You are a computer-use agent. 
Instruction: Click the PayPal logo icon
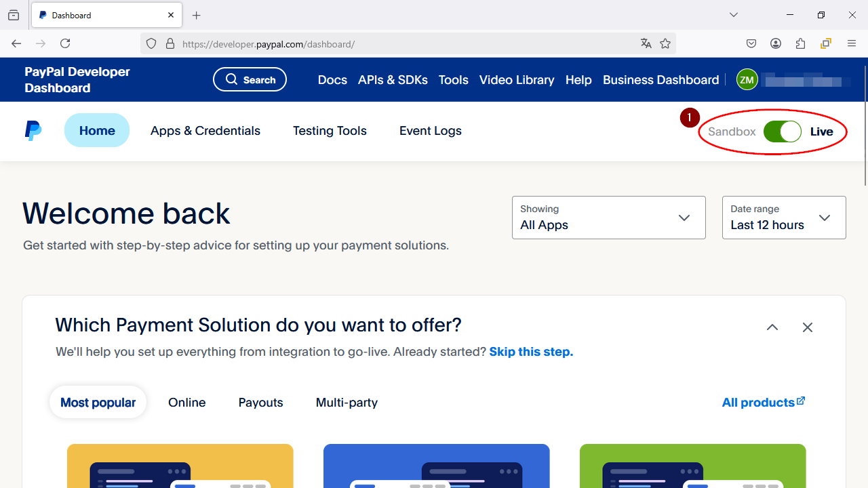coord(33,131)
